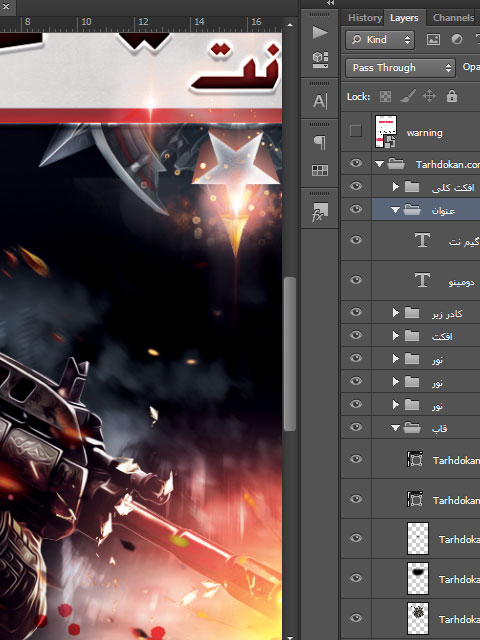Select the warning layer thumbnail

386,131
